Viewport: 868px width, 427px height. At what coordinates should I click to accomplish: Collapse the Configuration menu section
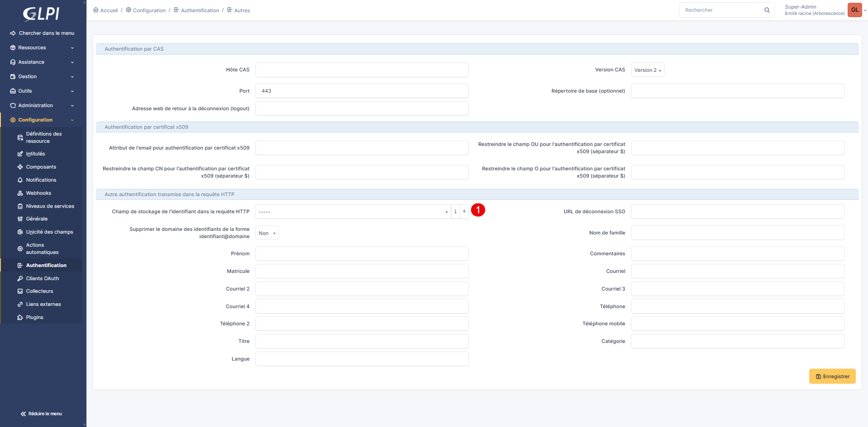[x=42, y=120]
